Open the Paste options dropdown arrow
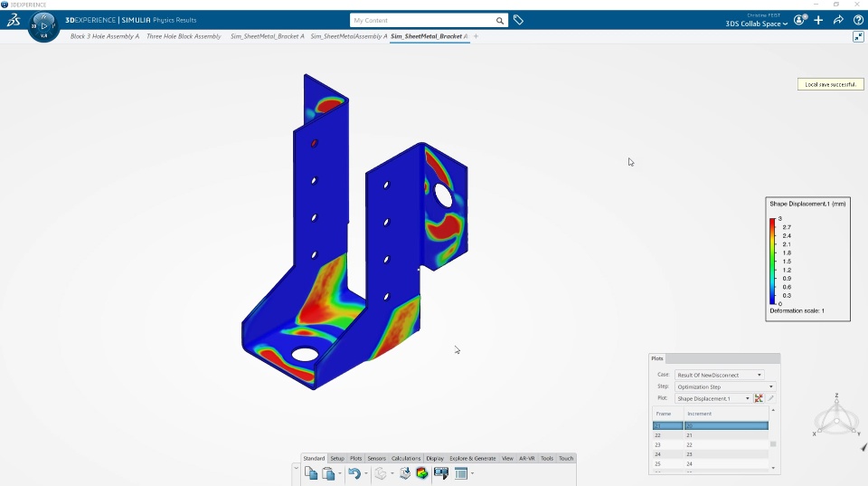This screenshot has width=868, height=486. [340, 474]
